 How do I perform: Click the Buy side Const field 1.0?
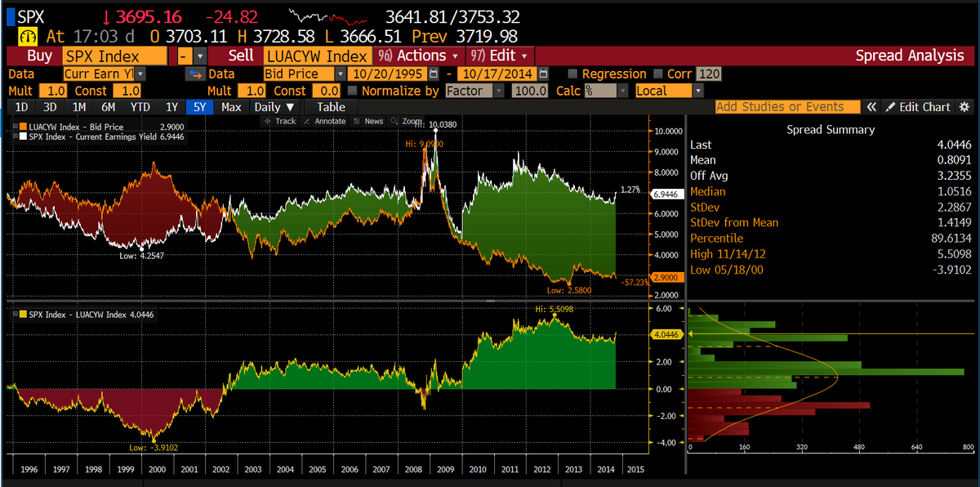[x=127, y=91]
